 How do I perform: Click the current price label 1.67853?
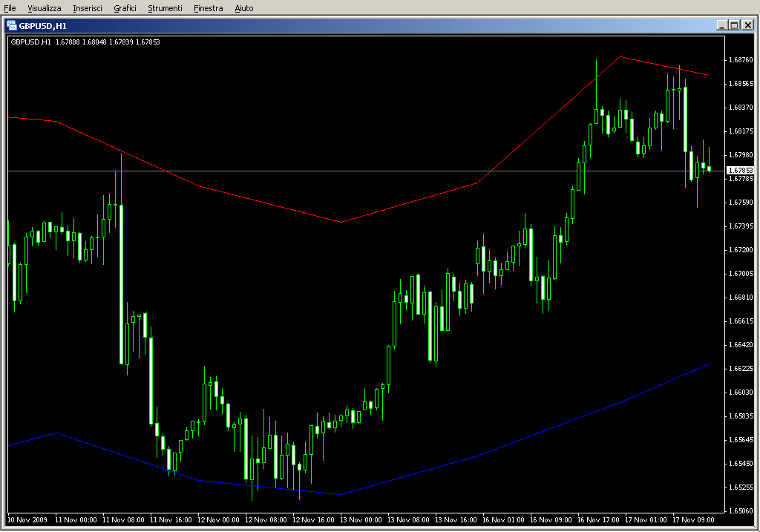click(x=741, y=171)
